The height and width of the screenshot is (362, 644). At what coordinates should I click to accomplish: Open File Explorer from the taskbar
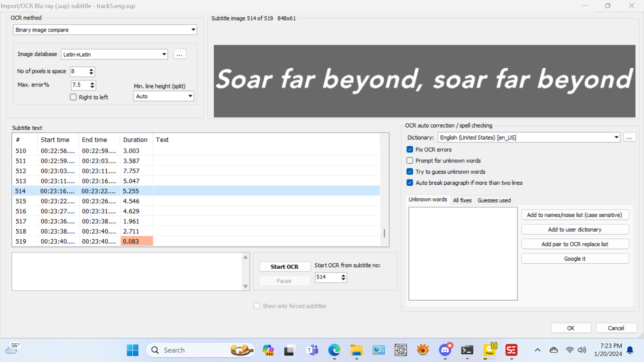(356, 350)
